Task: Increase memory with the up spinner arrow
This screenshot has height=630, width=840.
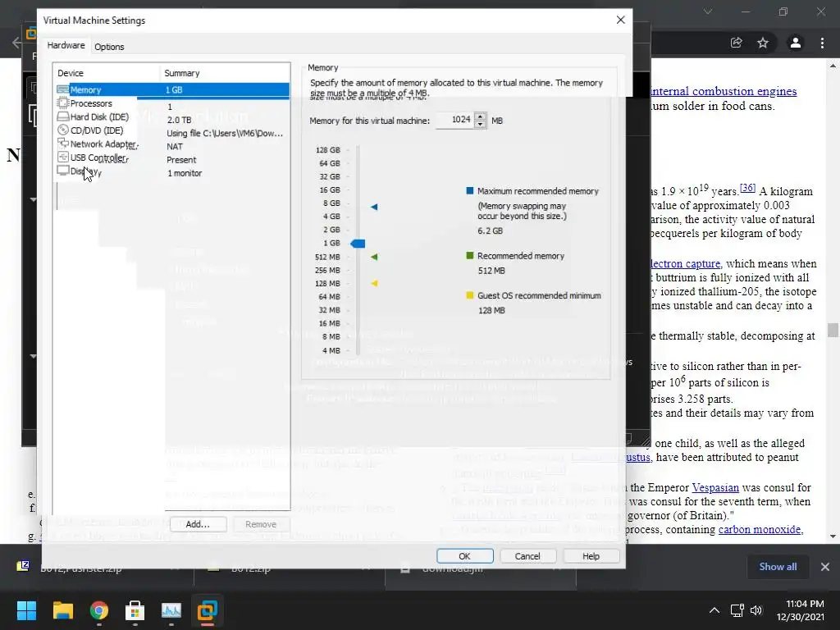Action: (x=481, y=116)
